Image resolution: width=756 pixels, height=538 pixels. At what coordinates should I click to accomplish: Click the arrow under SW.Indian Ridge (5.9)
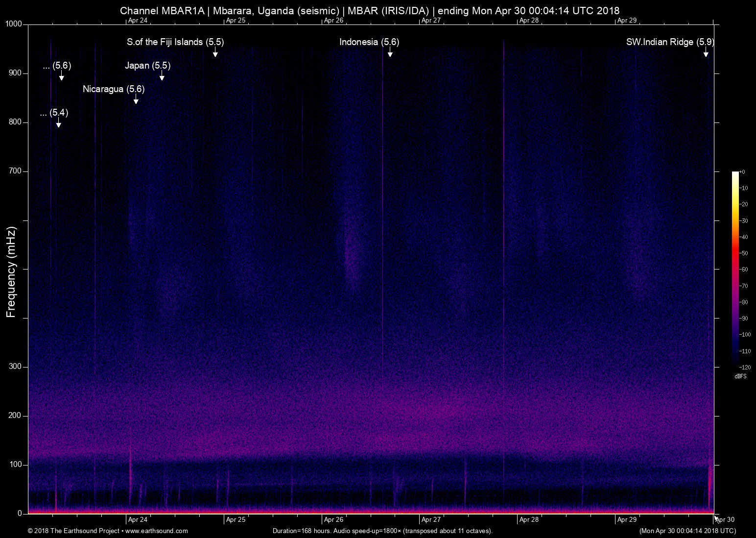click(706, 52)
